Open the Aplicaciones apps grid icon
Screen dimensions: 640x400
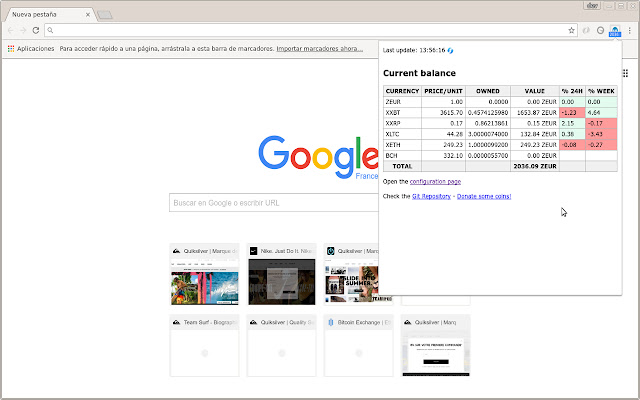(x=11, y=49)
